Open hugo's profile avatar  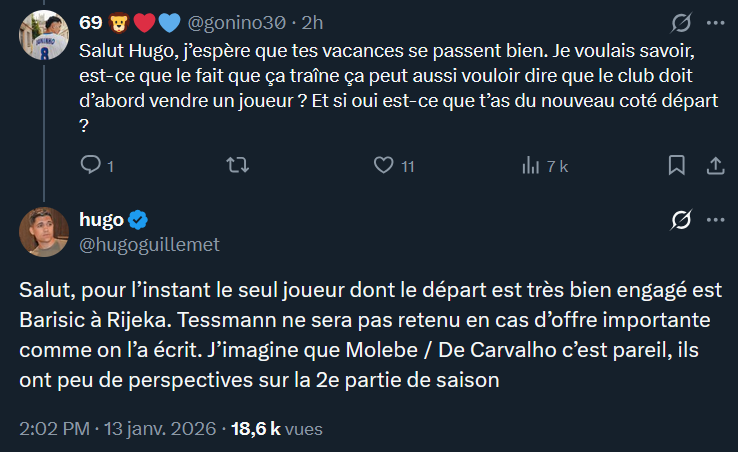coord(42,231)
